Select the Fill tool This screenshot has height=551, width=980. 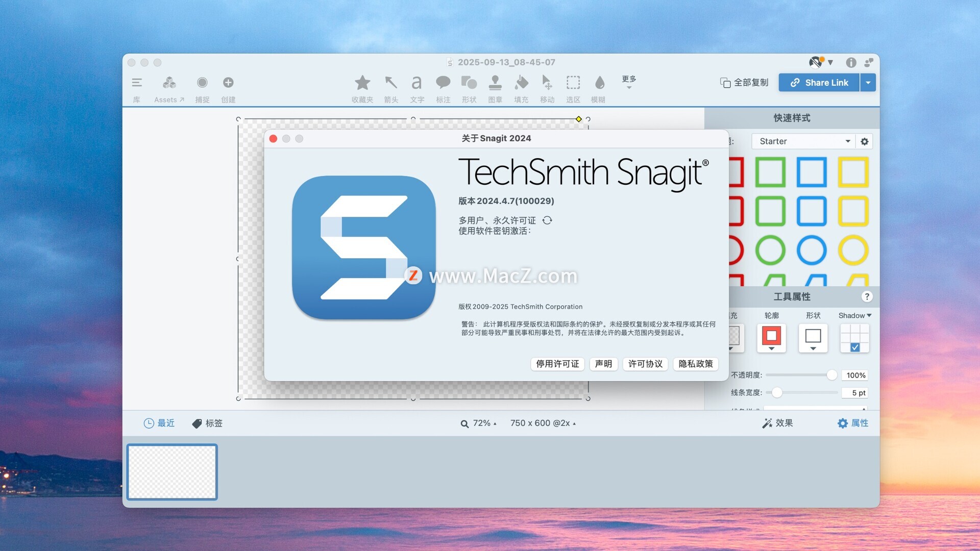(521, 83)
